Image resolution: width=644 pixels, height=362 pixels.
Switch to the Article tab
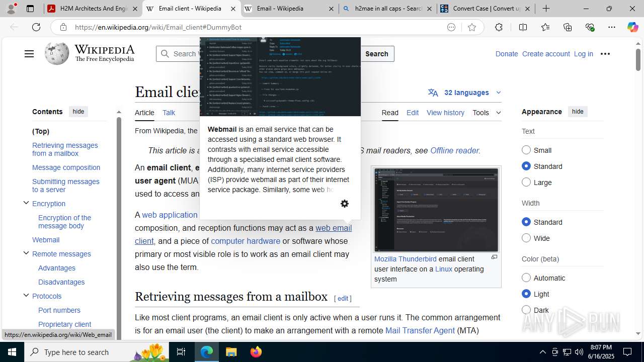pyautogui.click(x=144, y=113)
